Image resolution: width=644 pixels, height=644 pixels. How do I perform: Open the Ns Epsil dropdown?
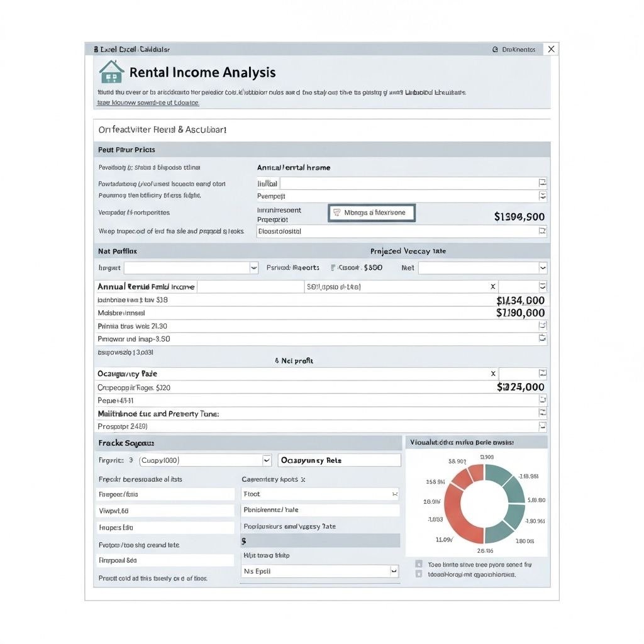(393, 571)
